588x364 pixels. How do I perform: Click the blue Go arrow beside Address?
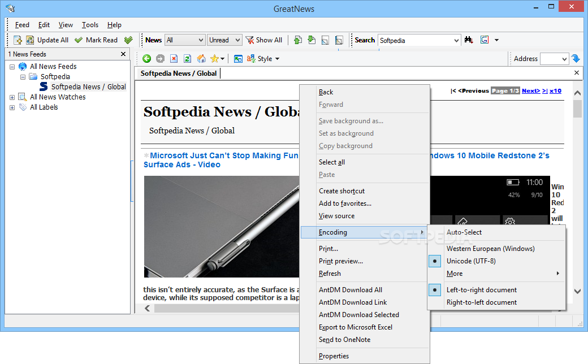point(576,58)
